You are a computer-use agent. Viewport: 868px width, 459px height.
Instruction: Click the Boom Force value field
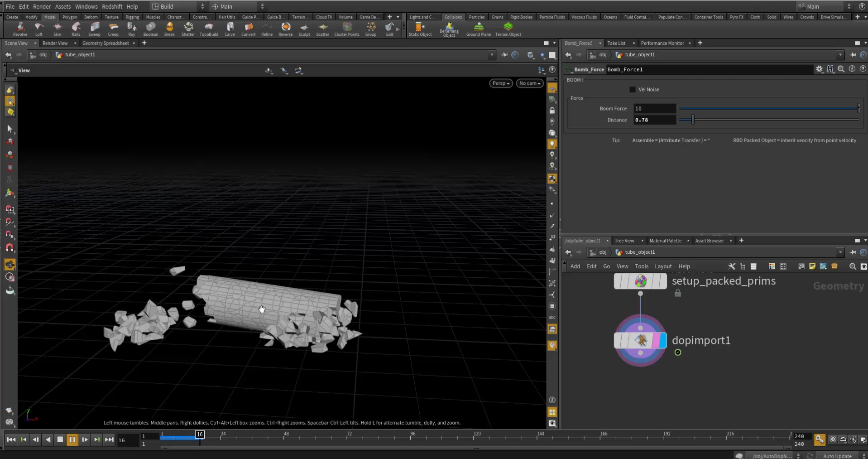click(655, 109)
